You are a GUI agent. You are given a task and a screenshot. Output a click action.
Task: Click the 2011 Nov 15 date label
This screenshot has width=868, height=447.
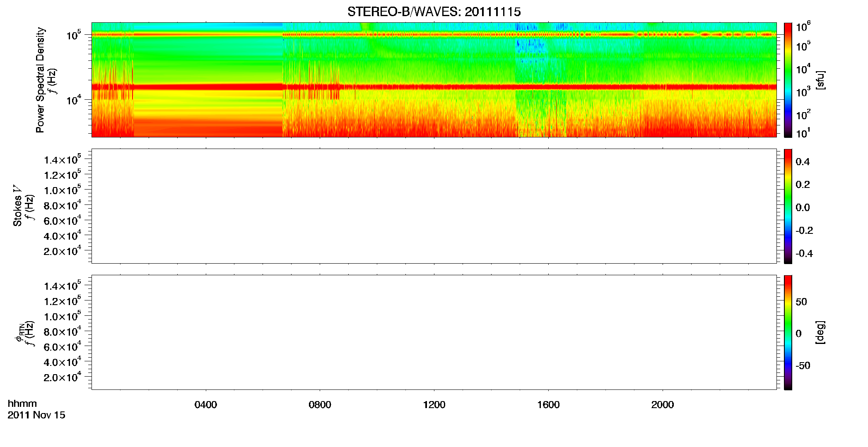click(x=36, y=415)
